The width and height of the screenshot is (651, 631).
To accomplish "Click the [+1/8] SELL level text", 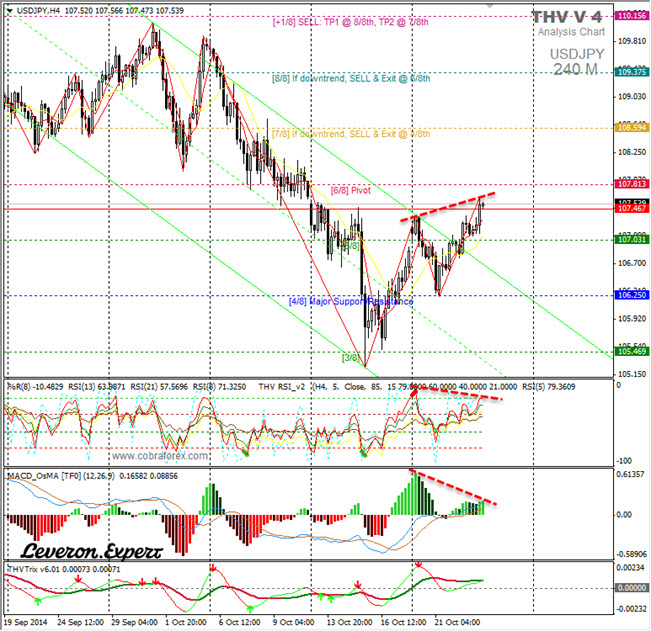I will click(350, 21).
